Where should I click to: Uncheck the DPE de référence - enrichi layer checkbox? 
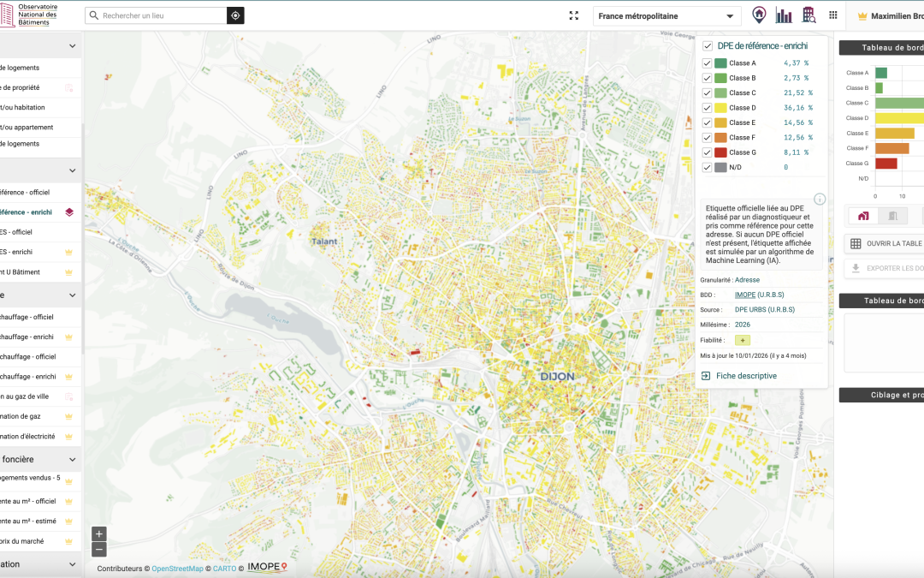708,46
